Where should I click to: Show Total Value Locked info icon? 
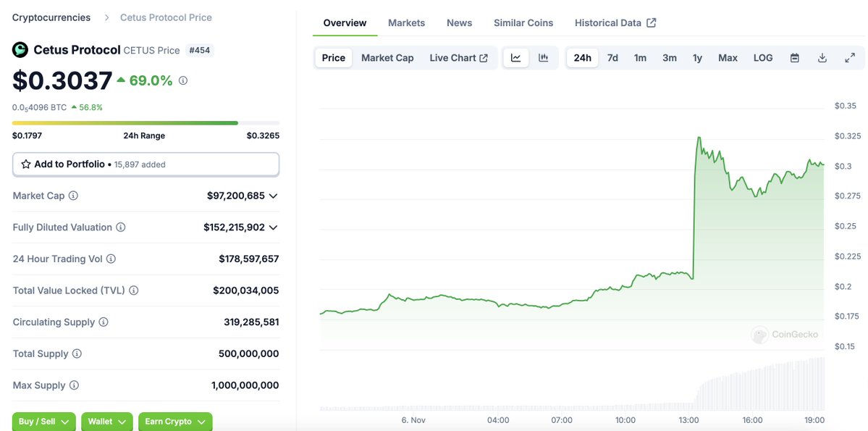[x=133, y=290]
